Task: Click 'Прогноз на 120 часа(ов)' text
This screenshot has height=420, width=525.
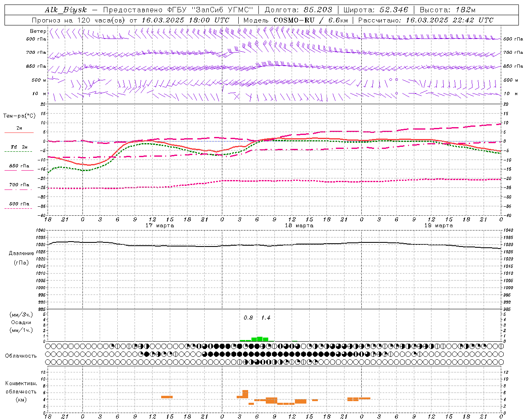Action: pos(79,20)
